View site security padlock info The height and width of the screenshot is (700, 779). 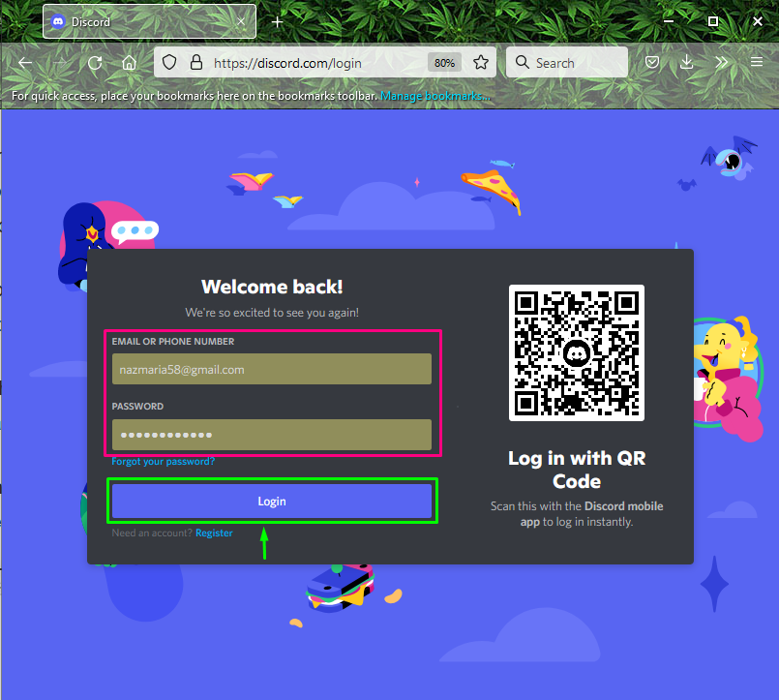coord(196,63)
